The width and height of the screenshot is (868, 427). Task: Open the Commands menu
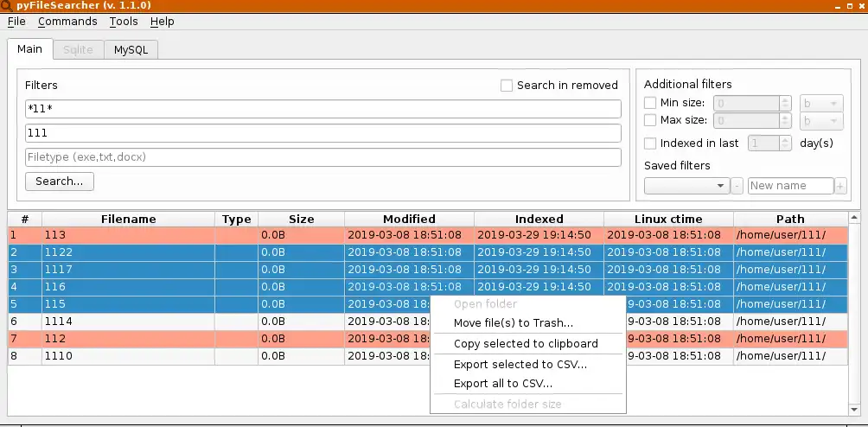(x=67, y=22)
